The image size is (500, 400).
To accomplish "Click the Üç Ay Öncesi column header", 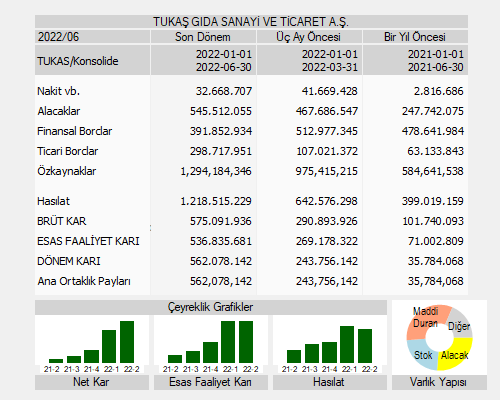I will click(308, 37).
